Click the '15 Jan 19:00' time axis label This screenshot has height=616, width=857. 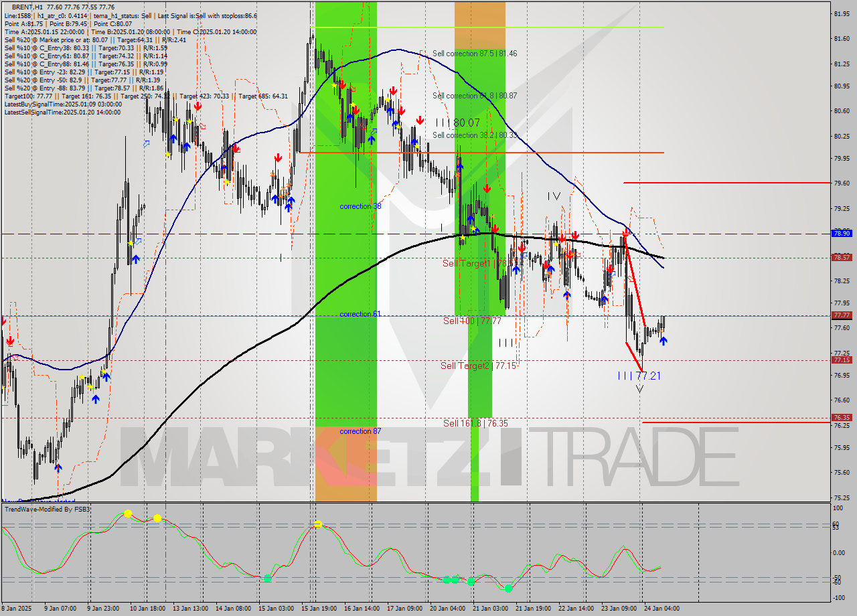319,609
